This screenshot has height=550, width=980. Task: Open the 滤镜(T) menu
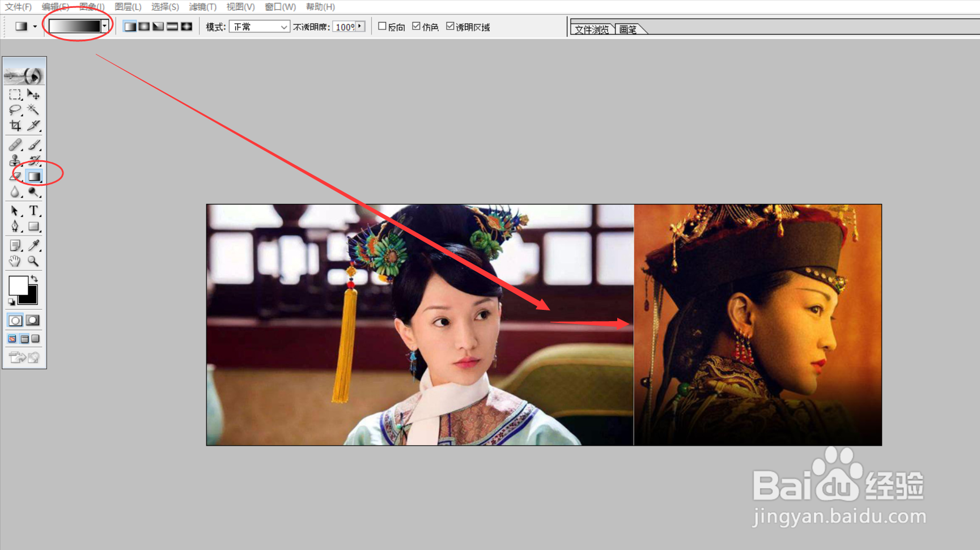pos(203,7)
